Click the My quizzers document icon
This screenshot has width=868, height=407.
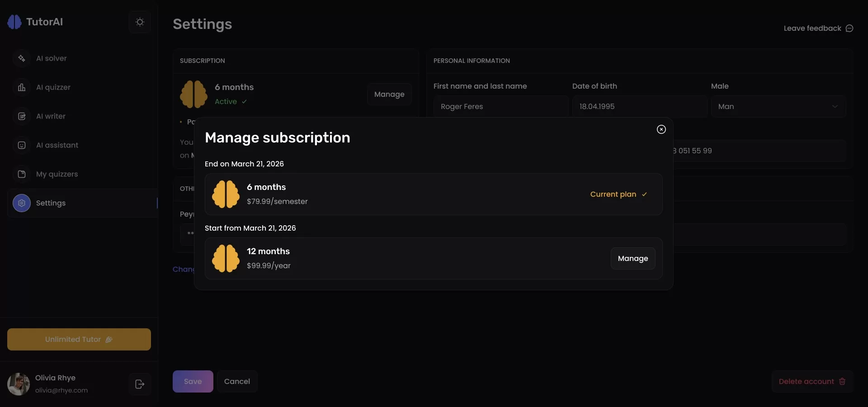[x=21, y=174]
